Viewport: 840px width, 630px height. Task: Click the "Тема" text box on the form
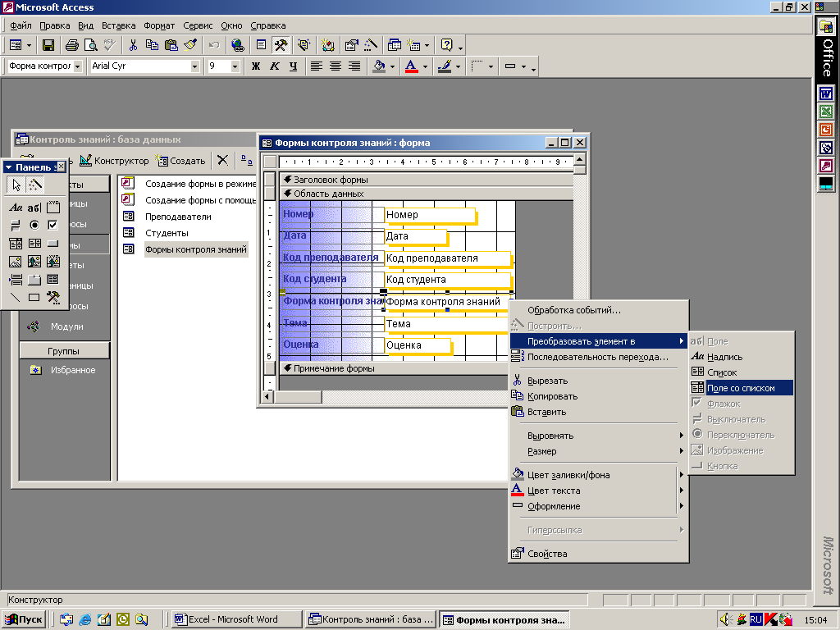point(445,323)
